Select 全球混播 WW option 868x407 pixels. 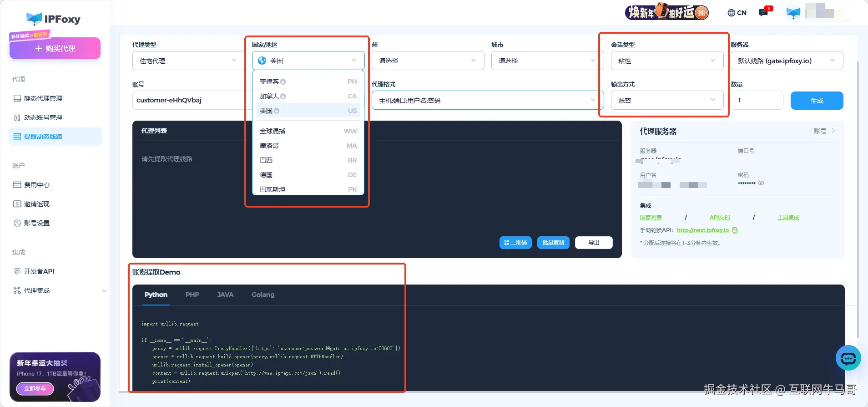308,131
